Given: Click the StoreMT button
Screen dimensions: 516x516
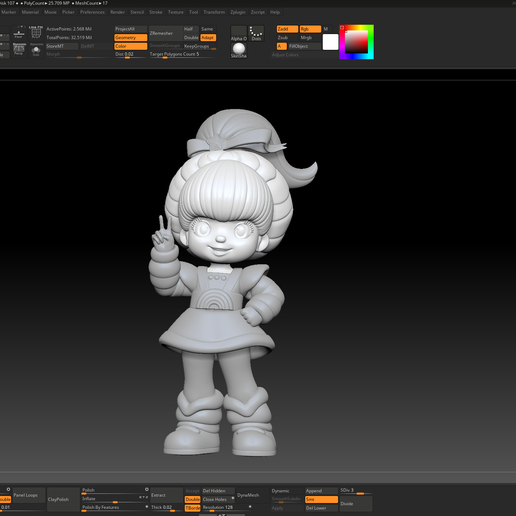Looking at the screenshot, I should pyautogui.click(x=62, y=46).
